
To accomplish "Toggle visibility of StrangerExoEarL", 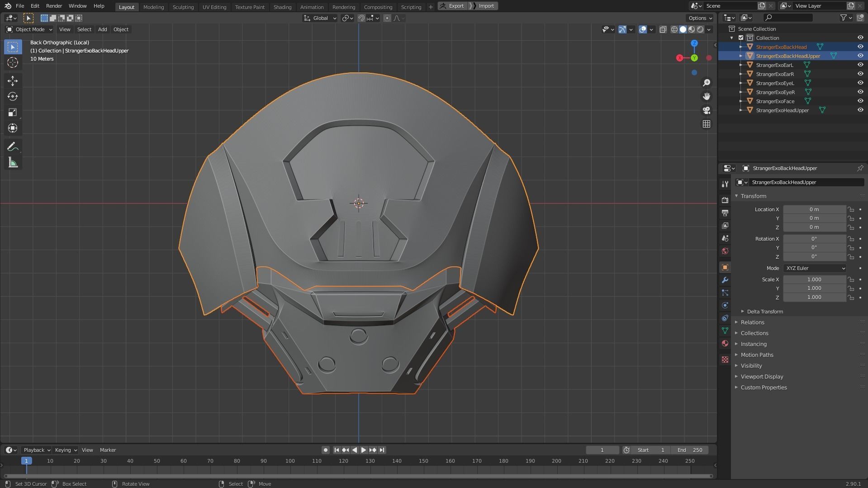I will click(860, 65).
